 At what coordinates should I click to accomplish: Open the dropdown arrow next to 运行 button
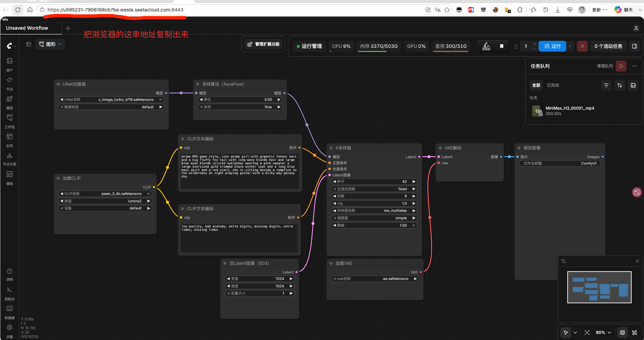tap(570, 46)
